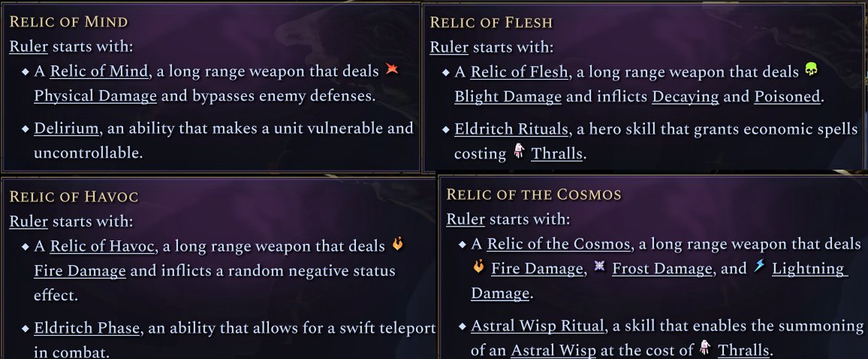
Task: Click fire icon in Relic of Havoc panel
Action: tap(397, 245)
